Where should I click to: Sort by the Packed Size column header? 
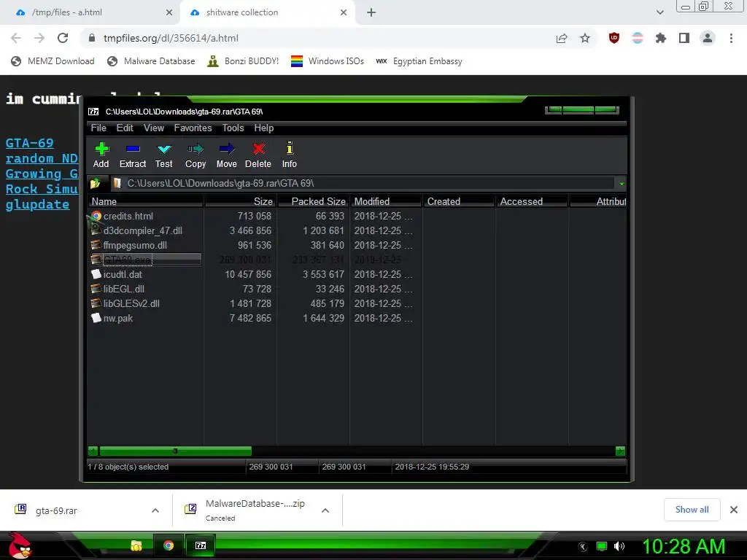[x=313, y=201]
